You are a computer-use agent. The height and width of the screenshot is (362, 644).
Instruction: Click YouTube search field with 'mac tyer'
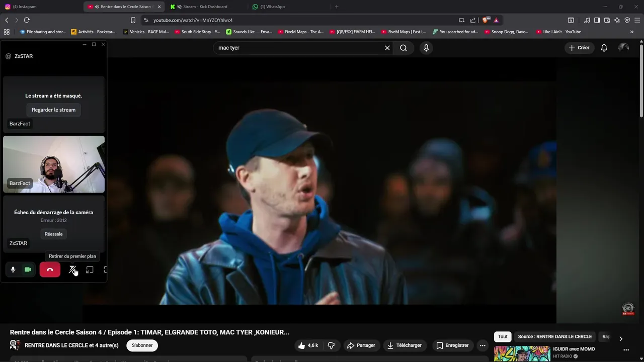(x=299, y=48)
